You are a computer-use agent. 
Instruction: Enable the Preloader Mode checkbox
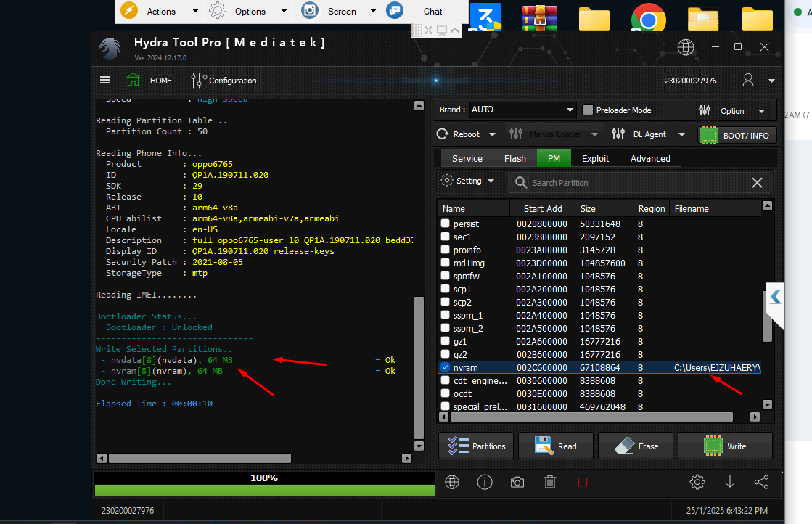[587, 110]
